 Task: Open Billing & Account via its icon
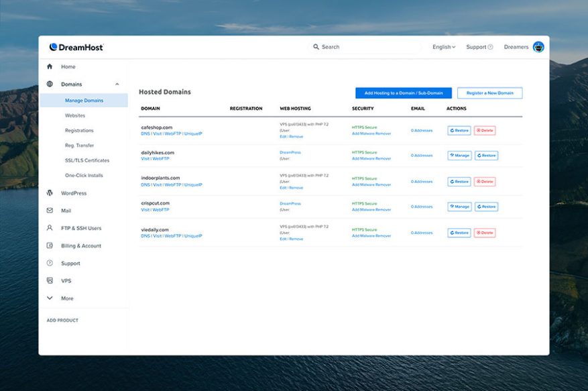click(48, 245)
